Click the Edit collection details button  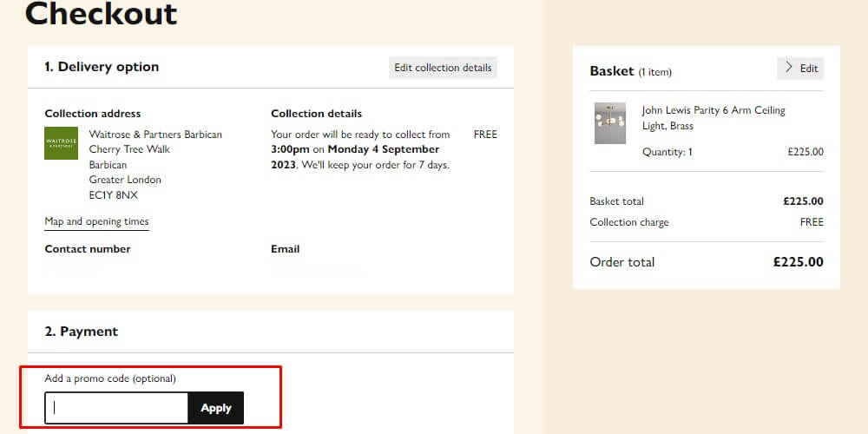[x=443, y=68]
